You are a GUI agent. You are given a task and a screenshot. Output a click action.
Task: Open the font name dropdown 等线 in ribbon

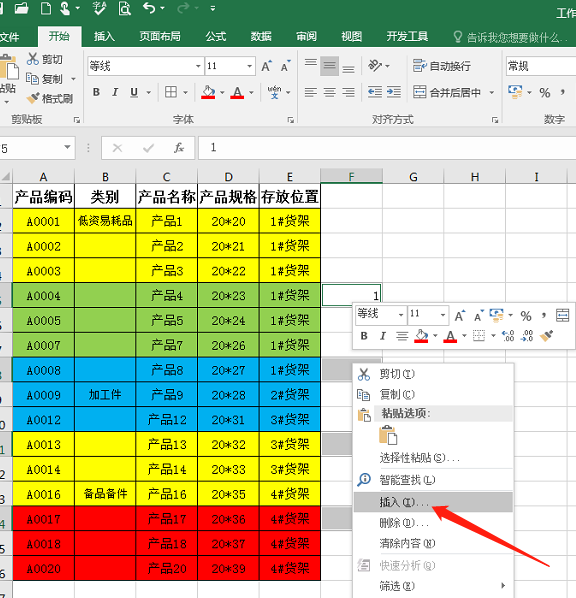pyautogui.click(x=198, y=66)
